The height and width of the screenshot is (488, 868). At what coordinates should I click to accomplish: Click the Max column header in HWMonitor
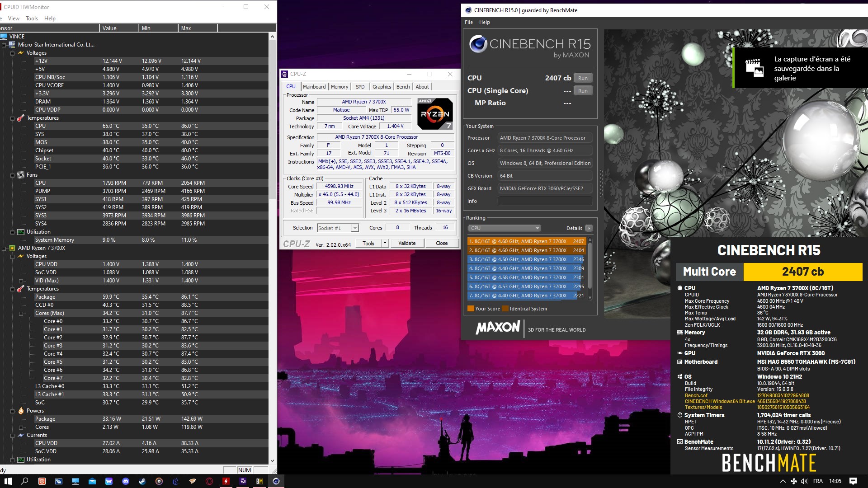click(x=198, y=28)
